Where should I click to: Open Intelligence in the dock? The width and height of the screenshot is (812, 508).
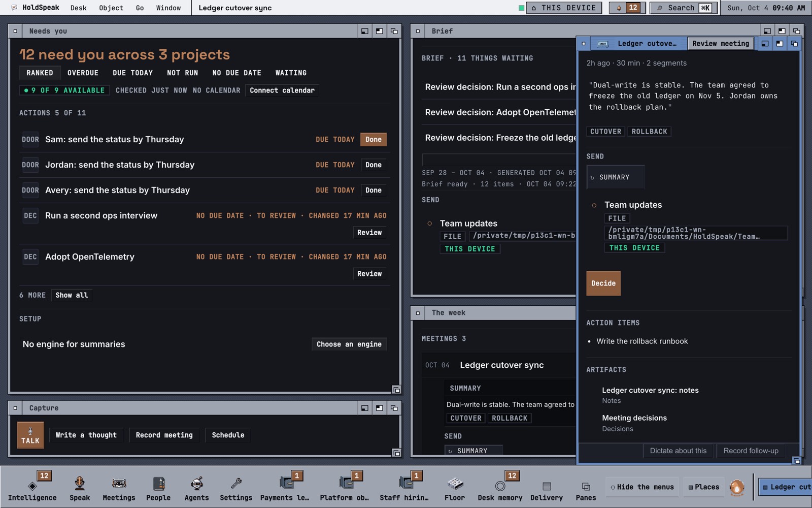click(x=32, y=487)
